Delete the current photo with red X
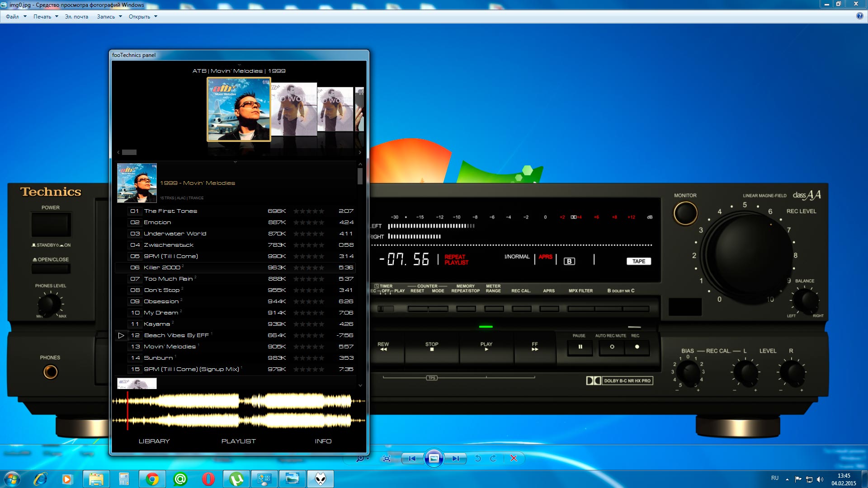The height and width of the screenshot is (488, 868). pyautogui.click(x=514, y=458)
